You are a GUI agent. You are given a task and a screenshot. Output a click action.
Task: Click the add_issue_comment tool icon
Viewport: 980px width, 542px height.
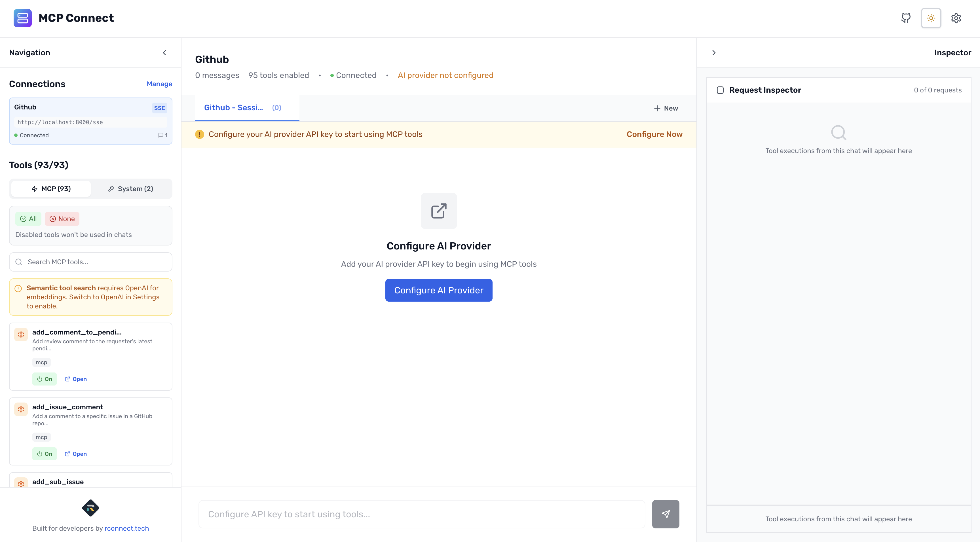[21, 409]
